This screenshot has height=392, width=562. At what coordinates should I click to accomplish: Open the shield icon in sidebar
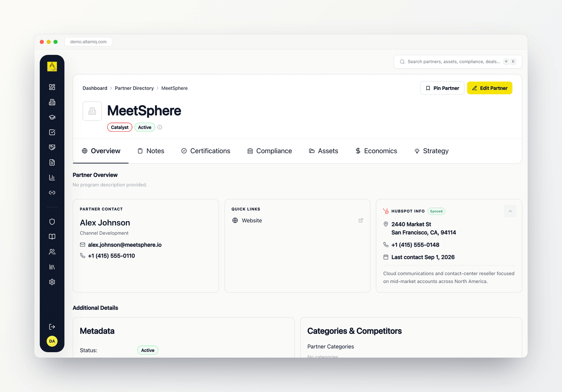(52, 222)
